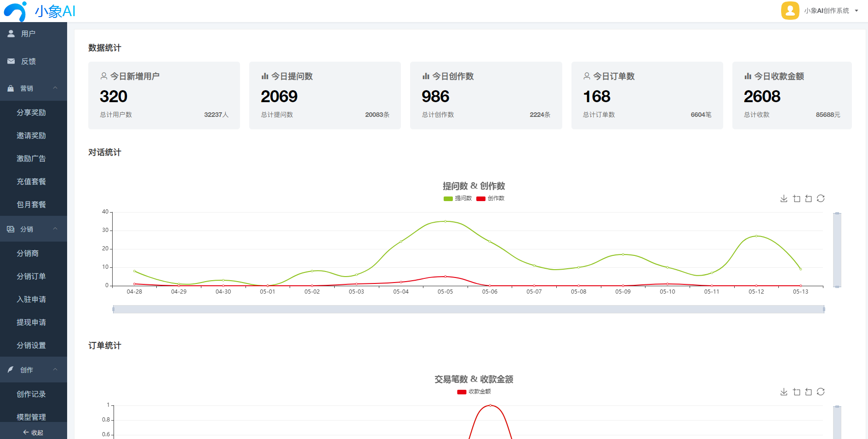Click the vertical data zoom slider of 提问数 chart
This screenshot has height=439, width=868.
pos(837,250)
